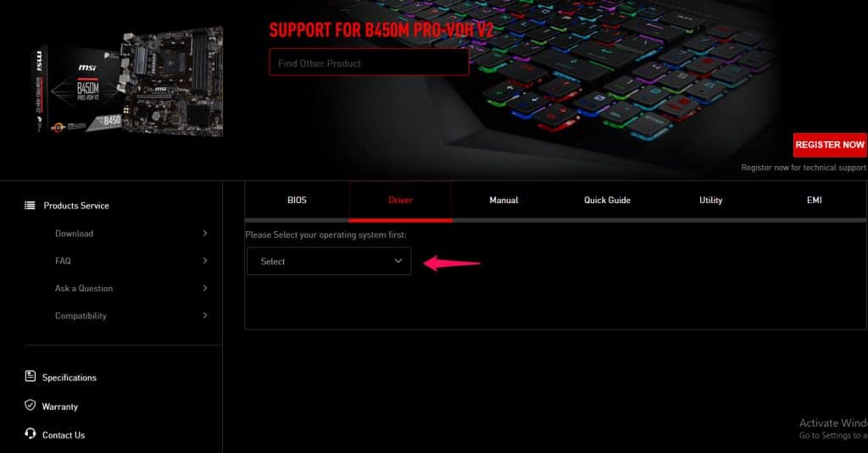The width and height of the screenshot is (868, 453).
Task: Switch to the BIOS tab
Action: point(297,201)
